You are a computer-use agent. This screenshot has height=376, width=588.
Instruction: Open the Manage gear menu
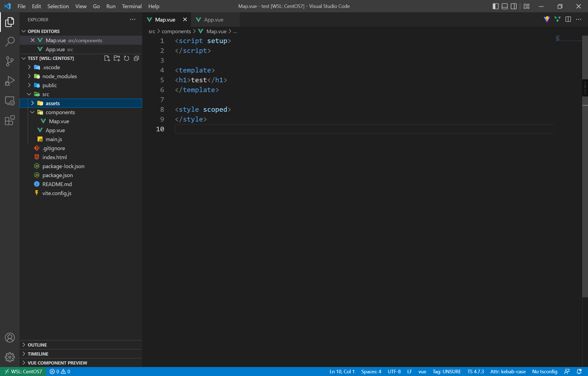point(10,357)
